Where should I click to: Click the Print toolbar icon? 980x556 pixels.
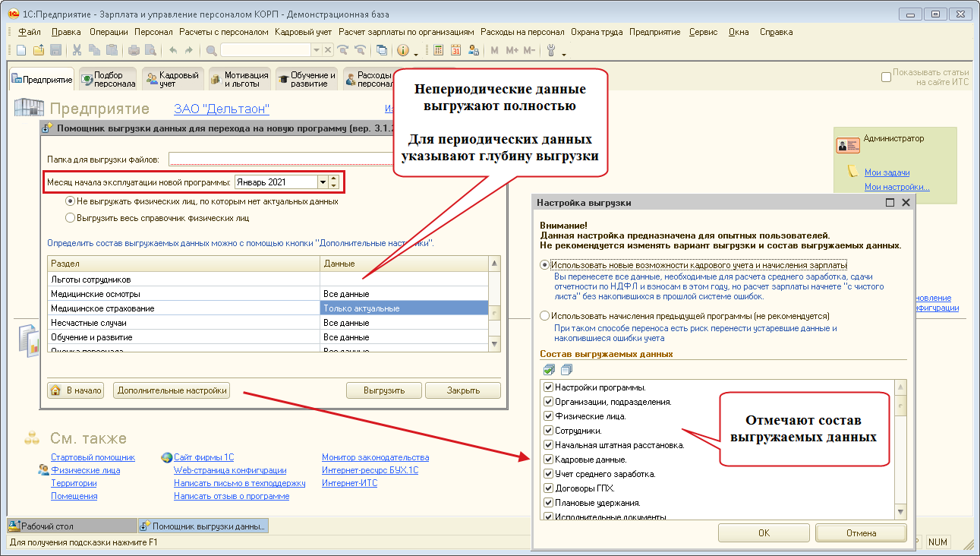point(134,50)
